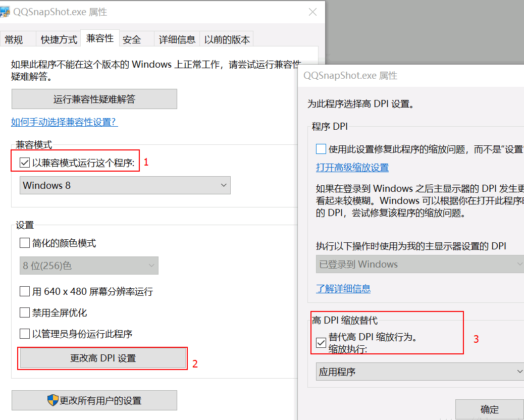The height and width of the screenshot is (420, 524).
Task: Select the 安全 tab
Action: point(132,39)
